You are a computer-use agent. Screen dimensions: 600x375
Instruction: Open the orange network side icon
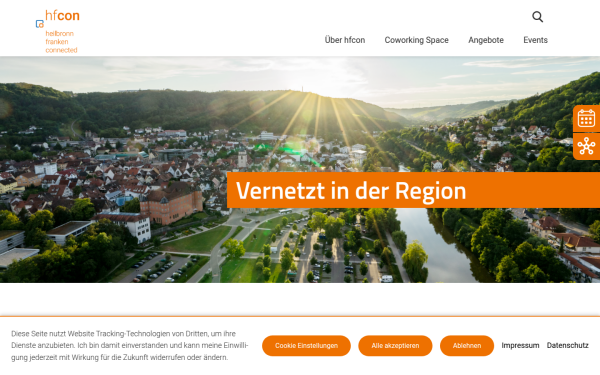(586, 146)
